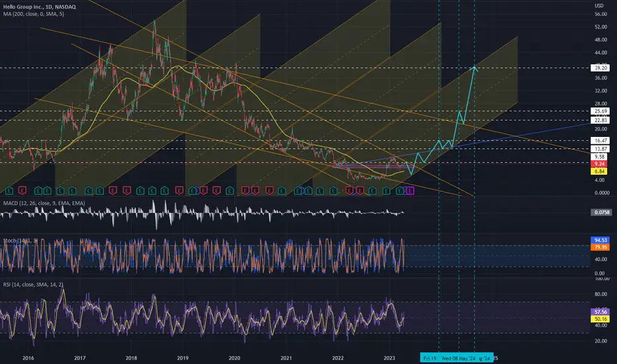Click the USD currency label on the price axis
This screenshot has height=364, width=617.
pos(599,5)
